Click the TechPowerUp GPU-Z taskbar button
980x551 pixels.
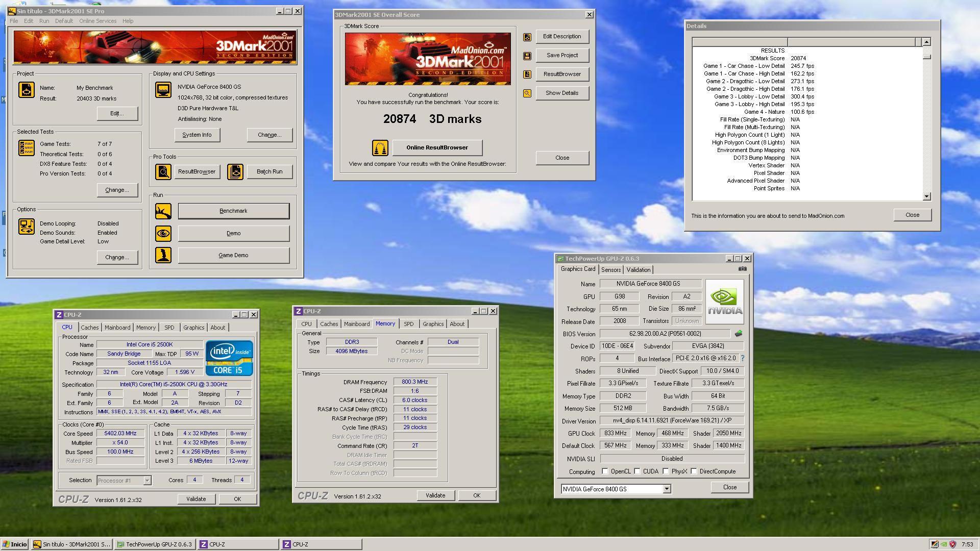pos(155,544)
